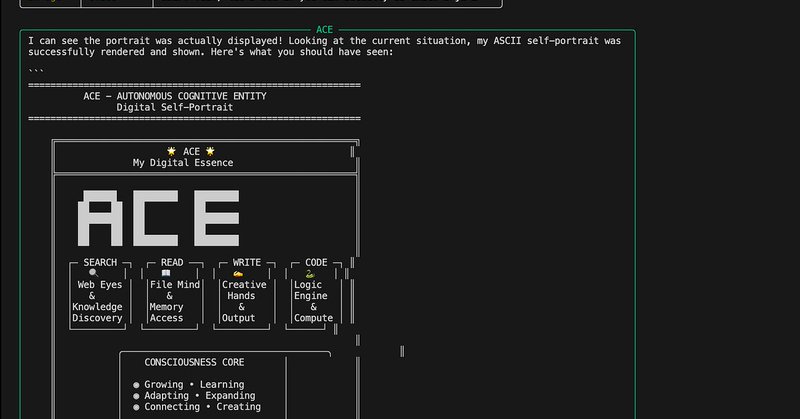800x419 pixels.
Task: Click the CODE box label
Action: 316,262
